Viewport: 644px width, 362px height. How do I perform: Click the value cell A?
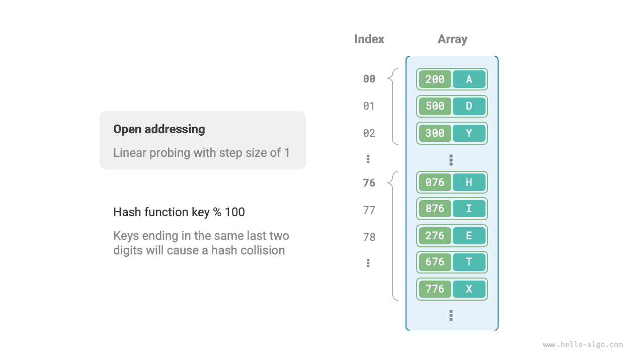pyautogui.click(x=469, y=79)
